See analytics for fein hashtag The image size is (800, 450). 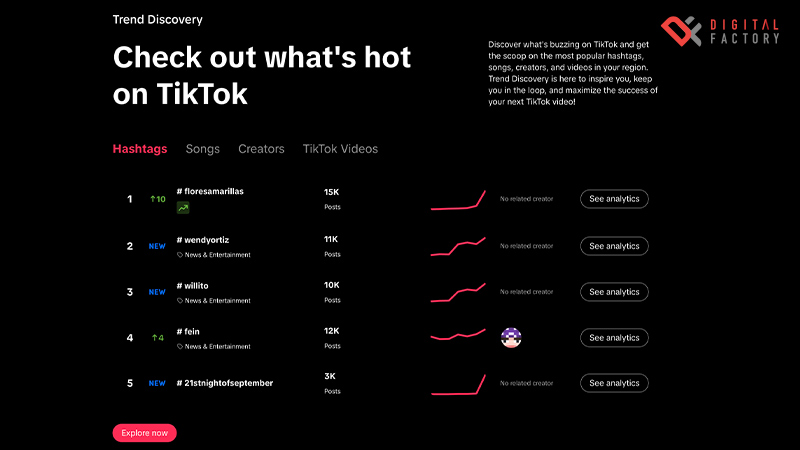pyautogui.click(x=614, y=338)
